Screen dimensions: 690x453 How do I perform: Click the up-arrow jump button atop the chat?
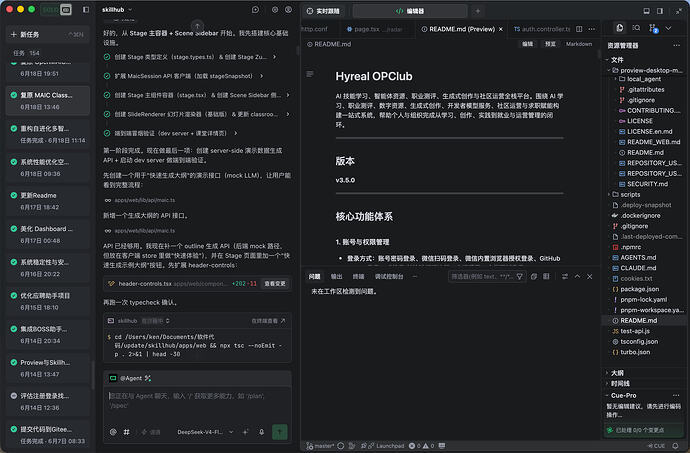tap(197, 26)
